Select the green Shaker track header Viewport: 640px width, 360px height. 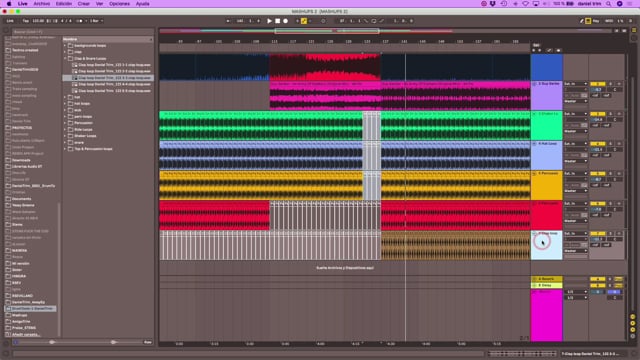[547, 126]
